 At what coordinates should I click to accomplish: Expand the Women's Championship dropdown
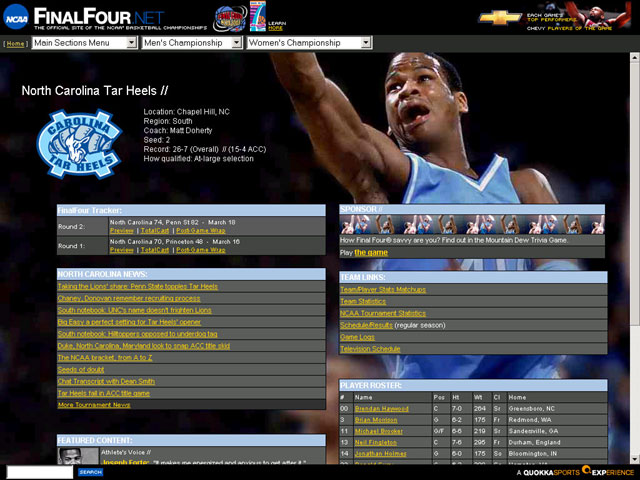(308, 43)
